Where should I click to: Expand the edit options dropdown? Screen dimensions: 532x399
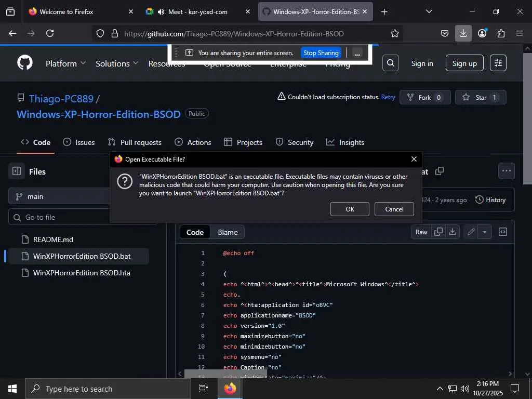pos(485,232)
